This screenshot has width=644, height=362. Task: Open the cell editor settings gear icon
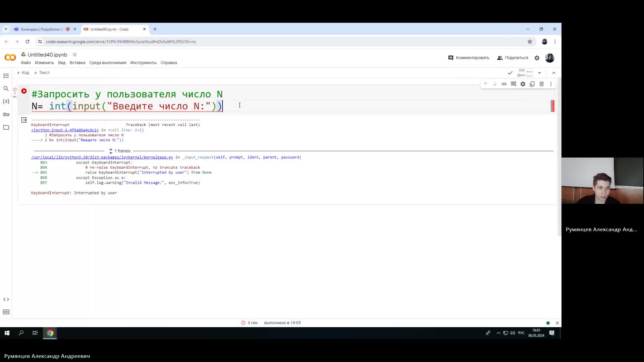pyautogui.click(x=523, y=84)
